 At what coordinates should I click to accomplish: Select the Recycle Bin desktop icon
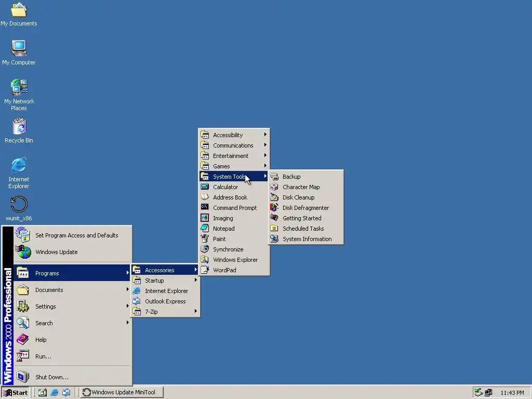19,130
